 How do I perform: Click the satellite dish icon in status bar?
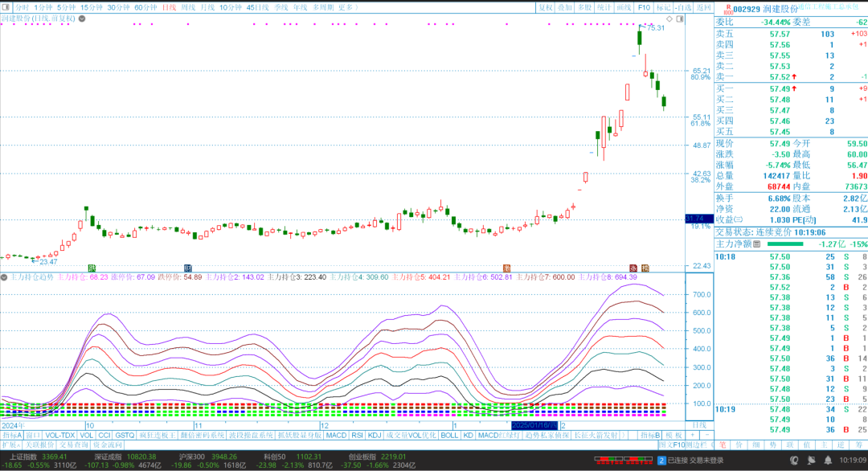811,461
